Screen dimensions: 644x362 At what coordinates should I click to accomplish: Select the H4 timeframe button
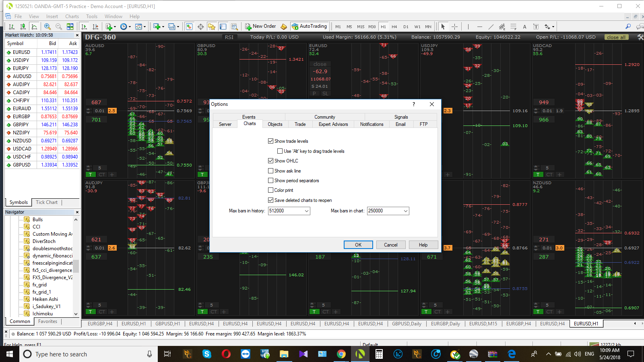394,27
